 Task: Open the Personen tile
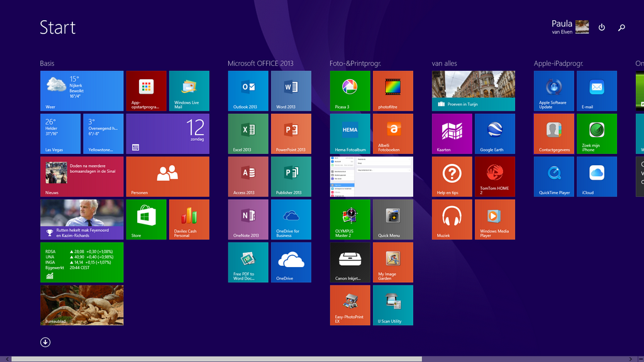coord(167,177)
